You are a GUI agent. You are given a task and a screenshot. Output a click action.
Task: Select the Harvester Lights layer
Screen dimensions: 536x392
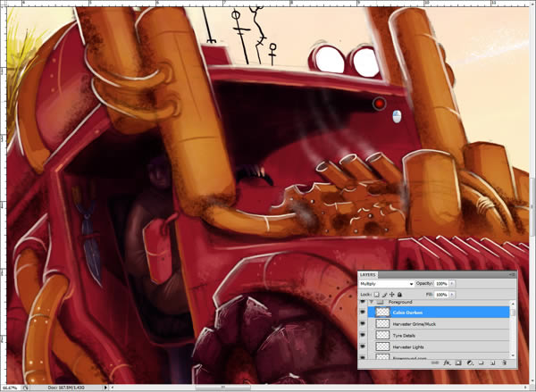click(439, 346)
